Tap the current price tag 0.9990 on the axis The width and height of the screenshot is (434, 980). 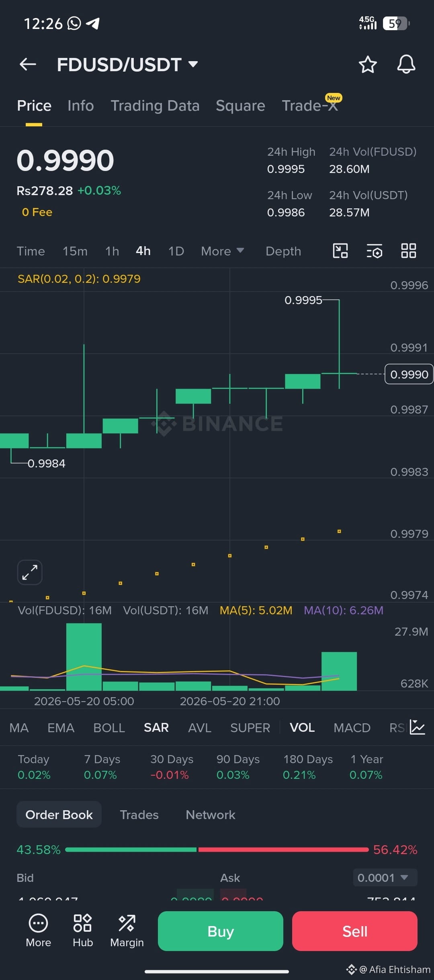pyautogui.click(x=409, y=374)
